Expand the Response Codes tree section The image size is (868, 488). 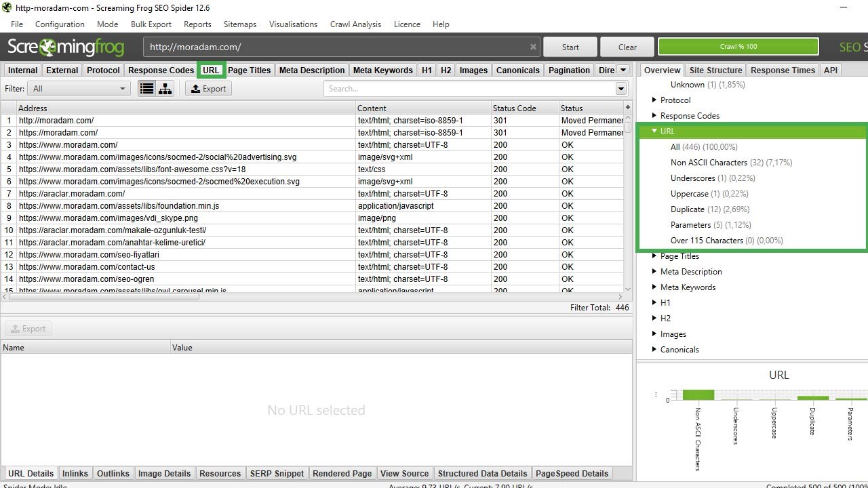(654, 115)
